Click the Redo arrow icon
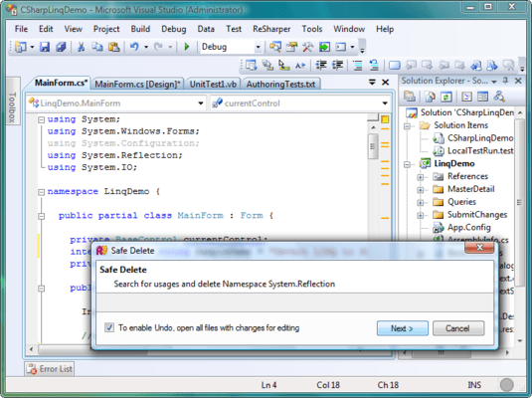Viewport: 532px width, 398px height. (158, 47)
